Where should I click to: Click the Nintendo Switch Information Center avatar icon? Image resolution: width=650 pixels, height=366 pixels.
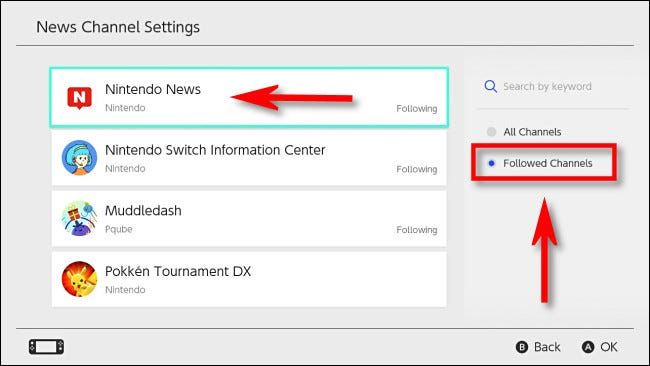pos(79,158)
